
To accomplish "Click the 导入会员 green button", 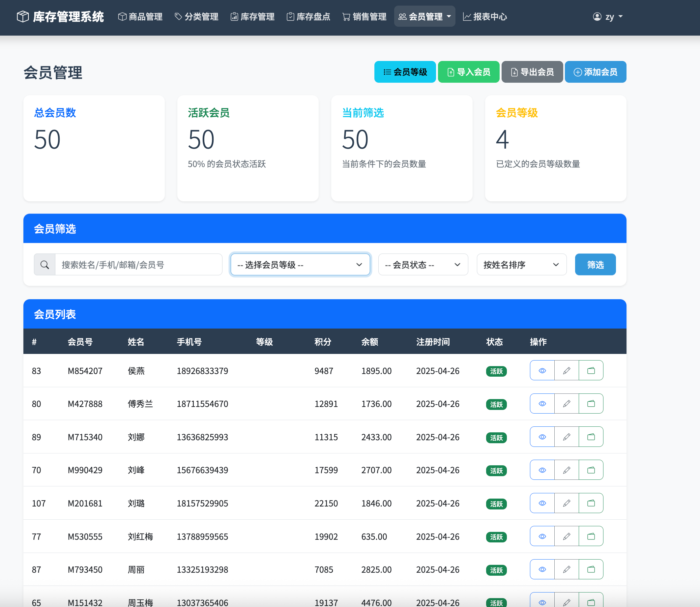I will click(x=469, y=72).
